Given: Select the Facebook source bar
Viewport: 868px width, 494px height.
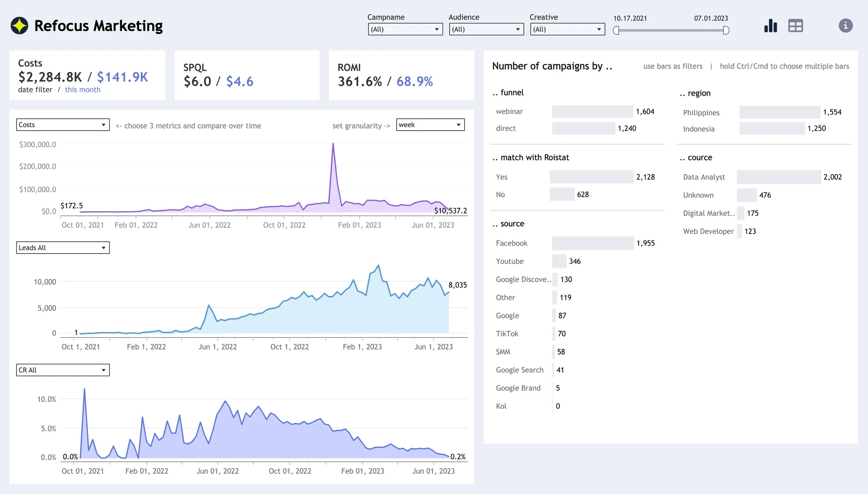Looking at the screenshot, I should tap(593, 243).
